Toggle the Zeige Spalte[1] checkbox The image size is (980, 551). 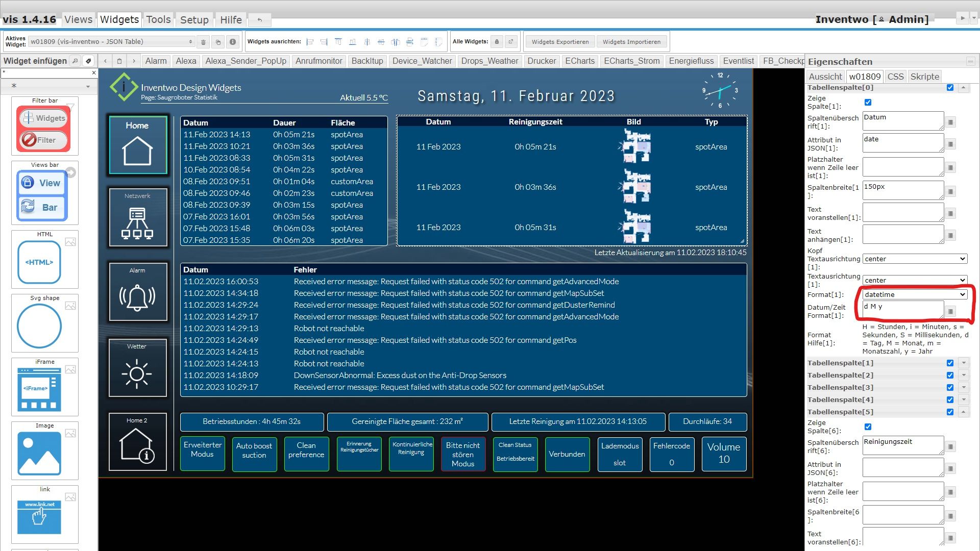tap(868, 103)
